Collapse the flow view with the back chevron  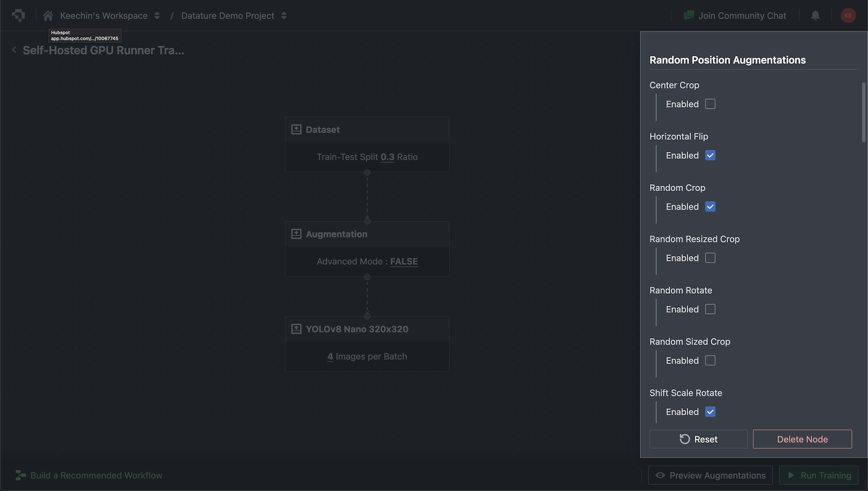tap(14, 49)
